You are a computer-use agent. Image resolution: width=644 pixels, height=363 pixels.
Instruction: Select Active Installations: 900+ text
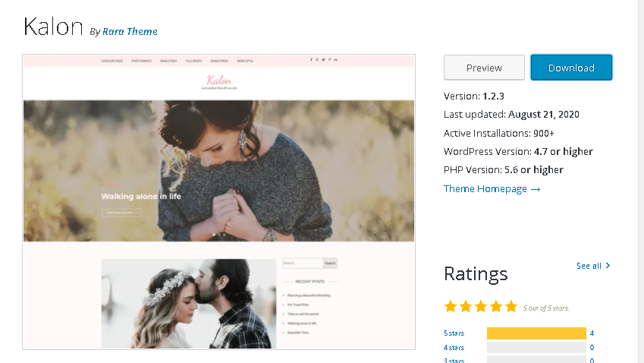499,133
